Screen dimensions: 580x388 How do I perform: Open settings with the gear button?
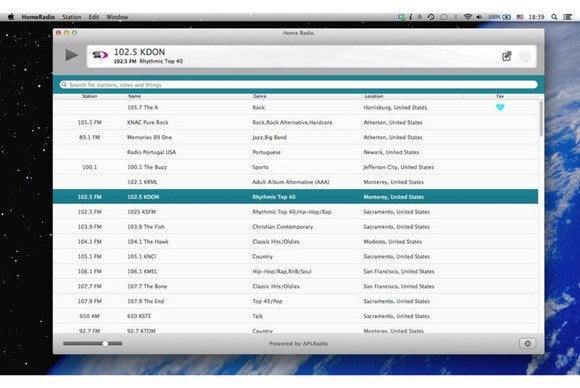(527, 344)
